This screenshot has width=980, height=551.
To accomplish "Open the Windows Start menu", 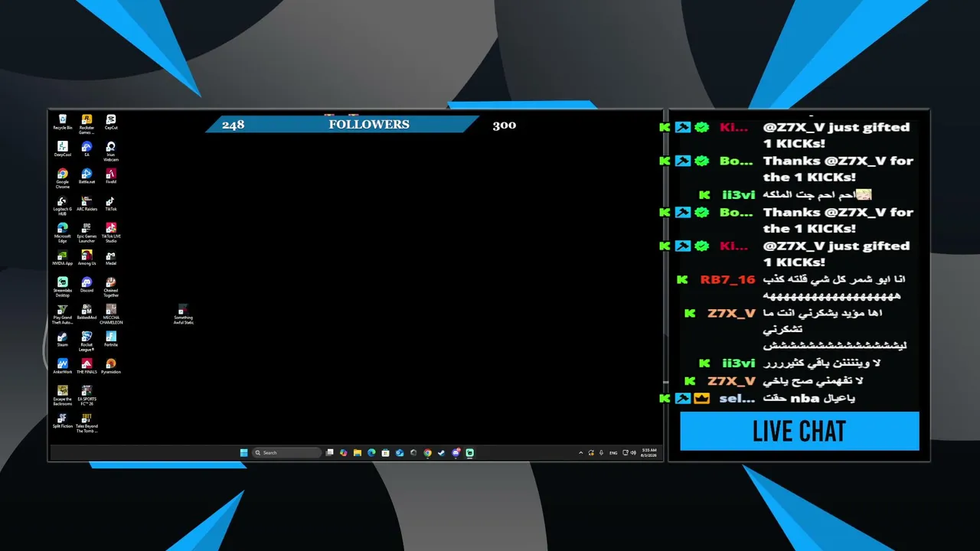I will pos(243,453).
